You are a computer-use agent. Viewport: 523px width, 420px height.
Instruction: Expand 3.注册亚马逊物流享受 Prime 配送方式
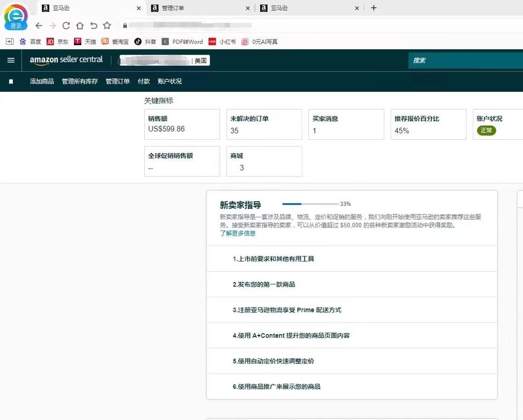click(x=352, y=310)
